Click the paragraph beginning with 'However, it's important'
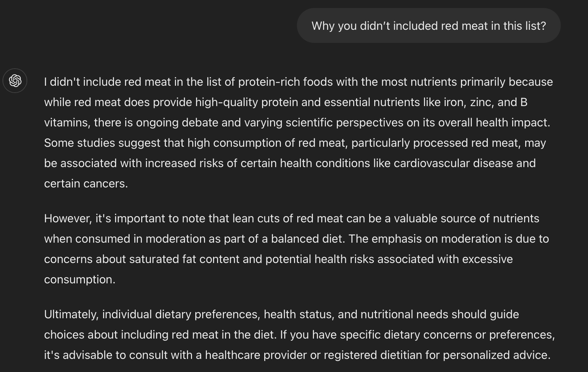 [297, 249]
